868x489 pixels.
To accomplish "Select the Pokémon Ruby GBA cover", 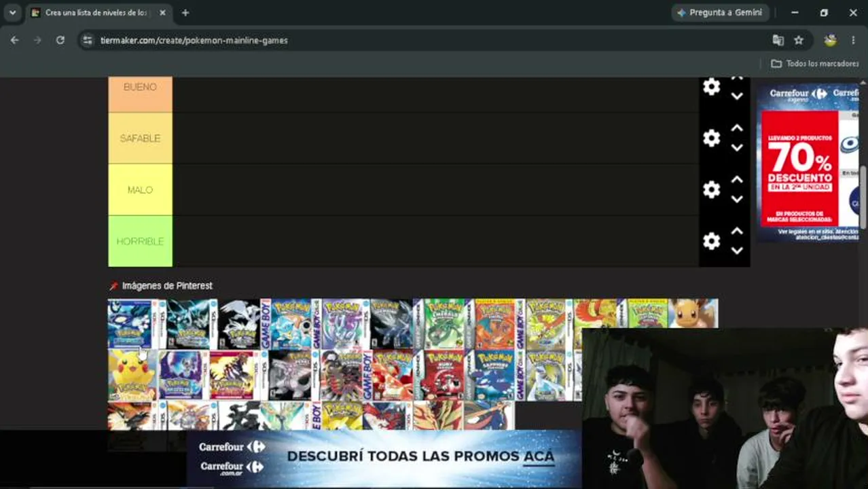I will coord(439,375).
